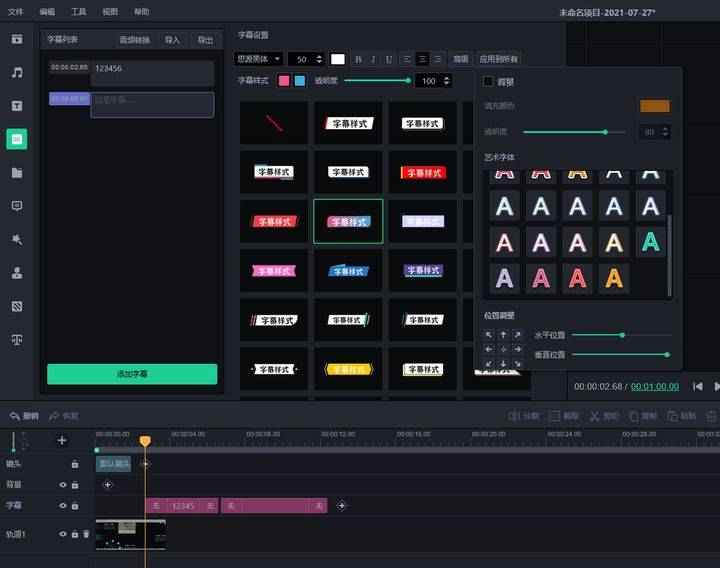Click the 应用到所有 button
The height and width of the screenshot is (568, 720).
(x=498, y=59)
